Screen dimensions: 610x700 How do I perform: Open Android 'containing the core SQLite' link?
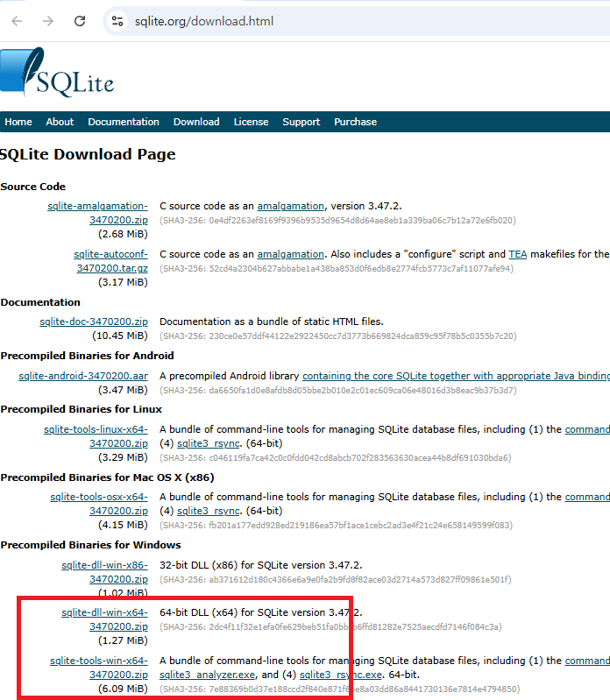point(456,376)
